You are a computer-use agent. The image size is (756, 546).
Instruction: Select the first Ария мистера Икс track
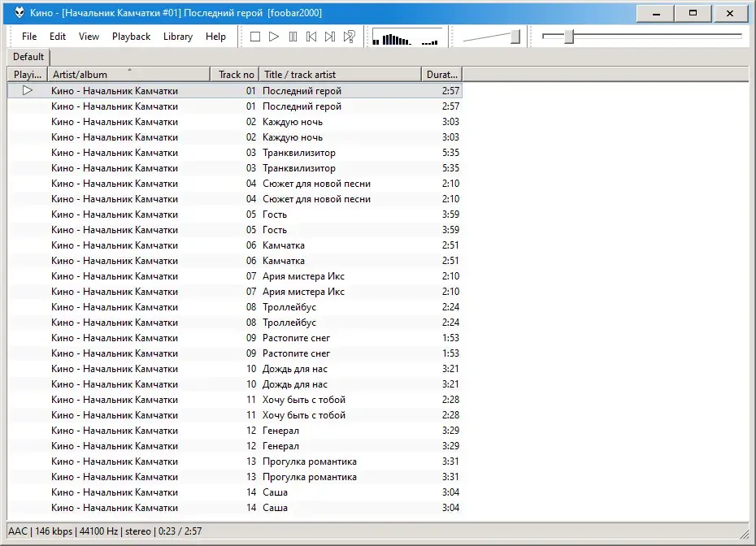click(x=235, y=275)
